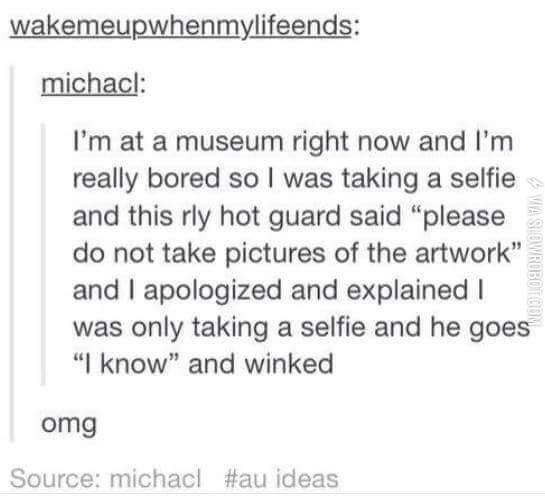Click the line "and I apologized and explained"
The width and height of the screenshot is (545, 502).
(278, 291)
